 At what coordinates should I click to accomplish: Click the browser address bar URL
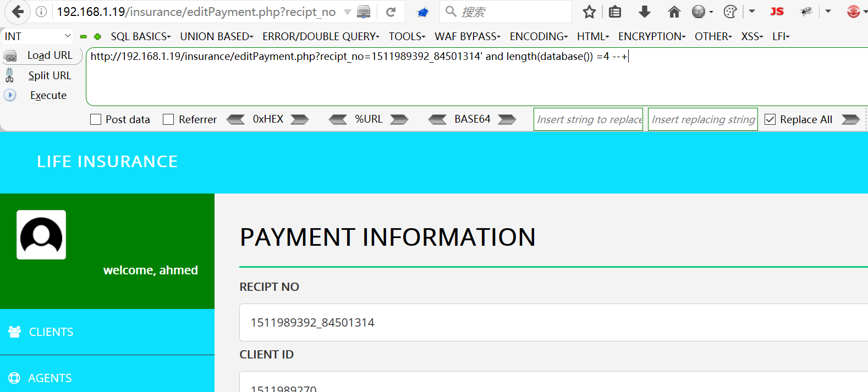click(196, 12)
